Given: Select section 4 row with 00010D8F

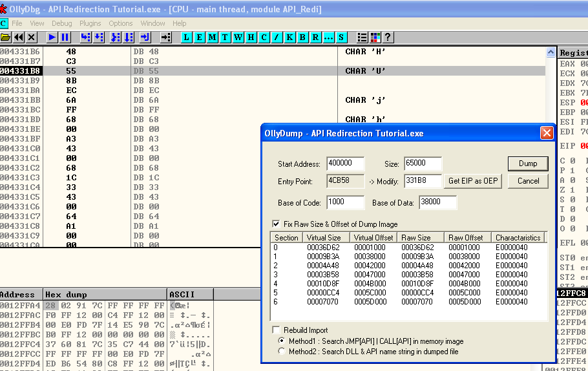Looking at the screenshot, I should 408,284.
